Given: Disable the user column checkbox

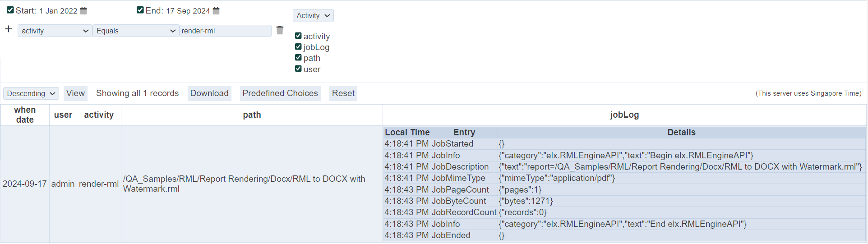Looking at the screenshot, I should 298,69.
